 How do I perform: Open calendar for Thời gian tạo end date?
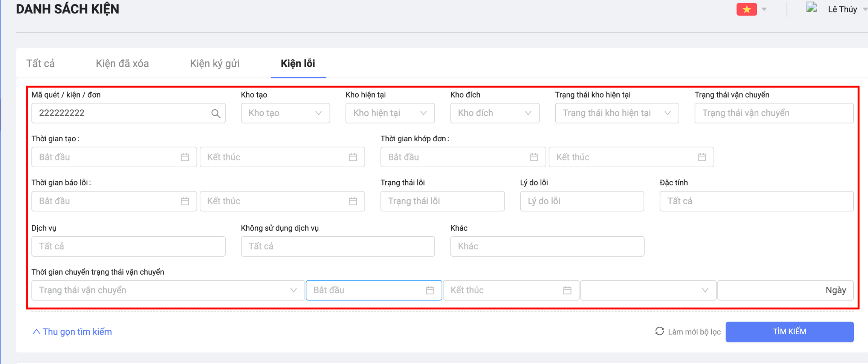coord(353,157)
